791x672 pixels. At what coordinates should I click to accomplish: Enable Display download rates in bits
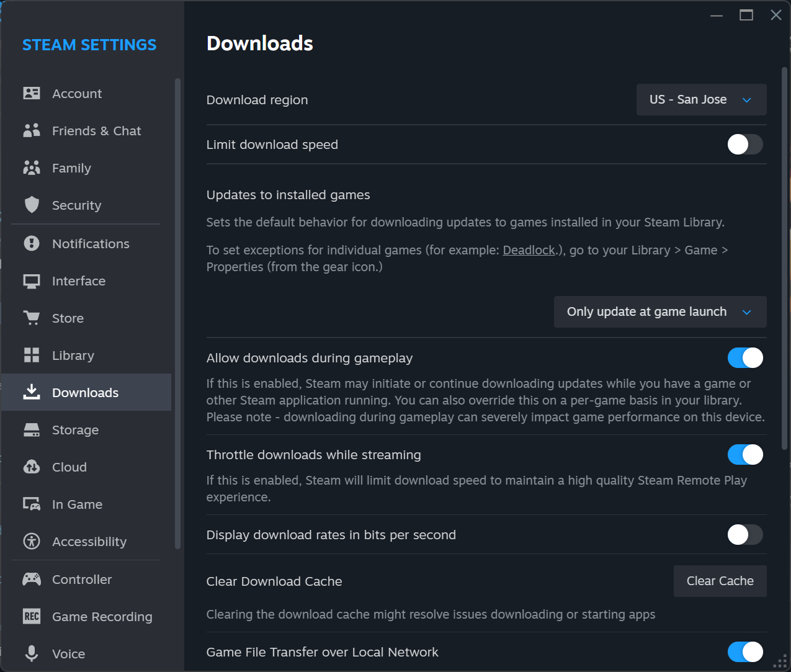coord(745,535)
